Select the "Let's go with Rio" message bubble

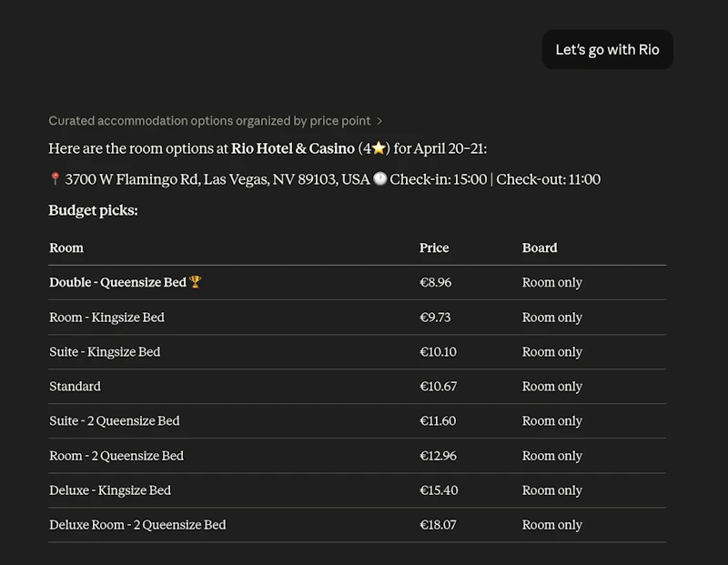point(607,50)
